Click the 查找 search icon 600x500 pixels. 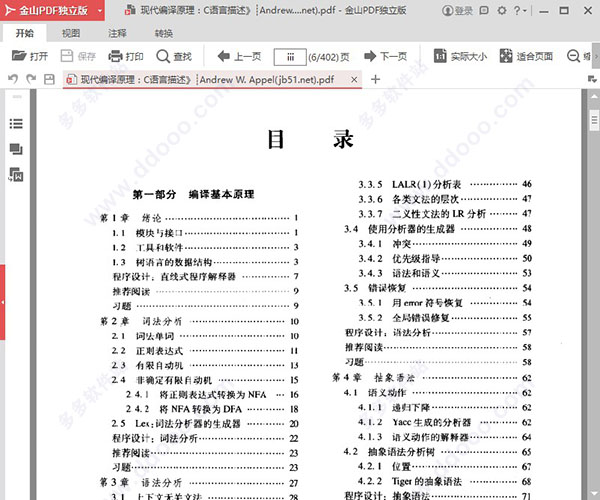(x=163, y=56)
